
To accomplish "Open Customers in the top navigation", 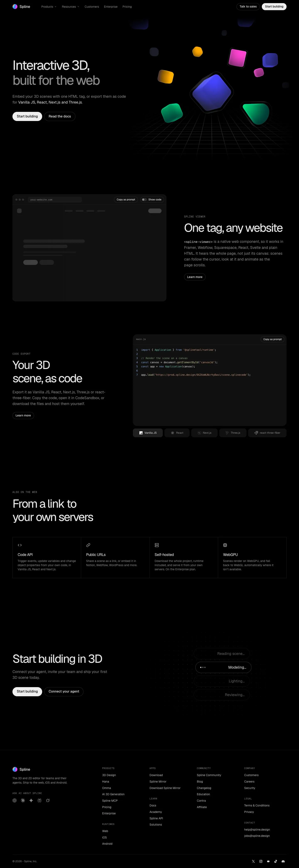I will pyautogui.click(x=92, y=7).
